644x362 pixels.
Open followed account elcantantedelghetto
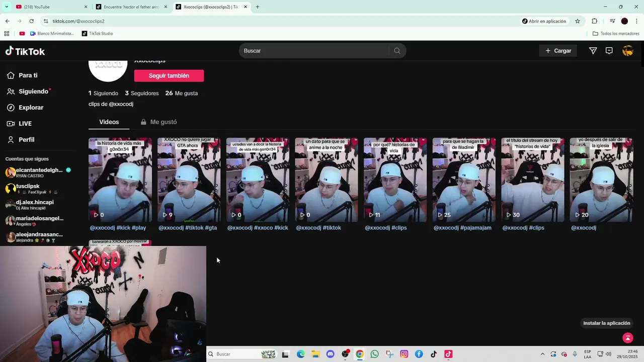(x=38, y=172)
